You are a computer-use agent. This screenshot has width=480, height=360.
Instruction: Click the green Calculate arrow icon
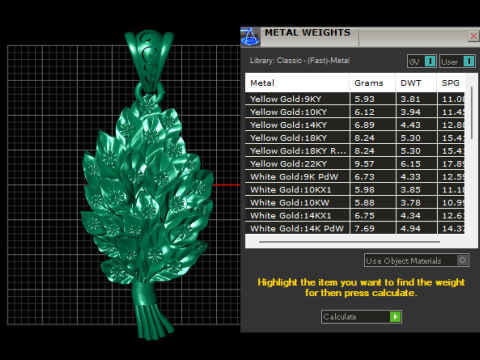[x=395, y=317]
